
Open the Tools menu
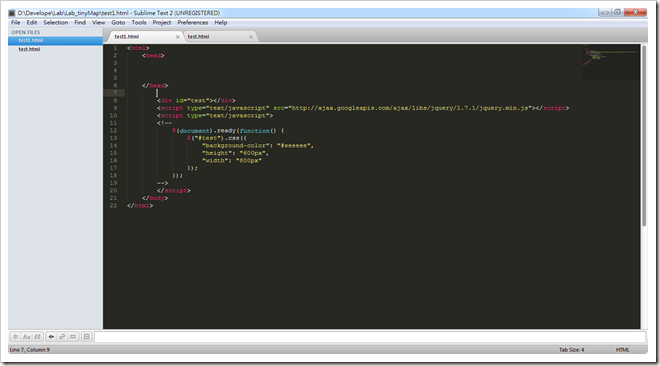click(x=139, y=23)
